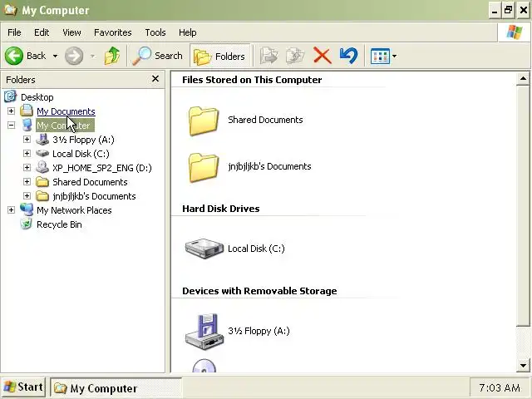Click the vertical scrollbar thumb
532x399 pixels.
523,206
